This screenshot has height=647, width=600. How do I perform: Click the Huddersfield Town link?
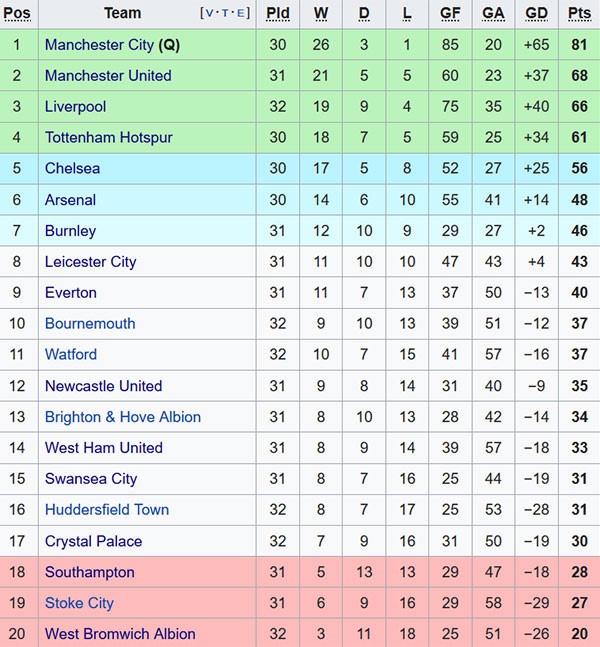coord(107,510)
